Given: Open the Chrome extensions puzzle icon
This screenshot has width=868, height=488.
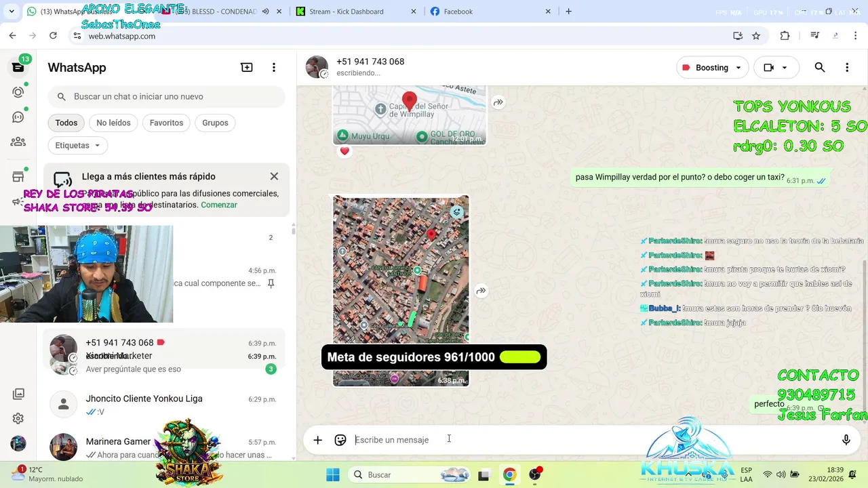Looking at the screenshot, I should pos(785,36).
